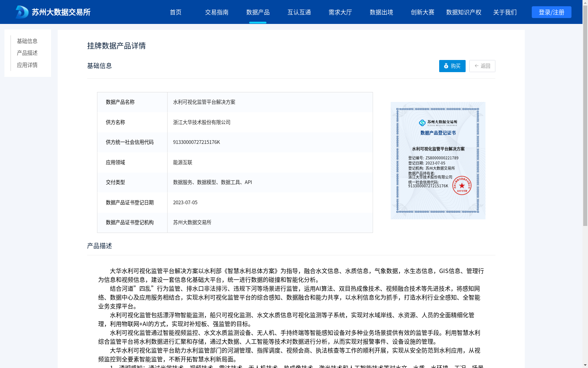Click the 数据产品名称 label cell
Viewport: 588px width, 368px height.
tap(132, 102)
